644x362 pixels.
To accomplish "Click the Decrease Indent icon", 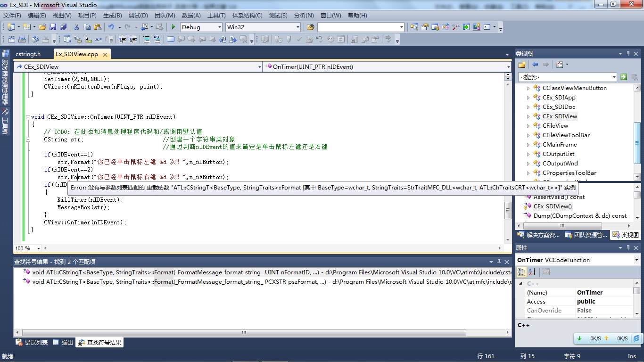I will coord(123,39).
